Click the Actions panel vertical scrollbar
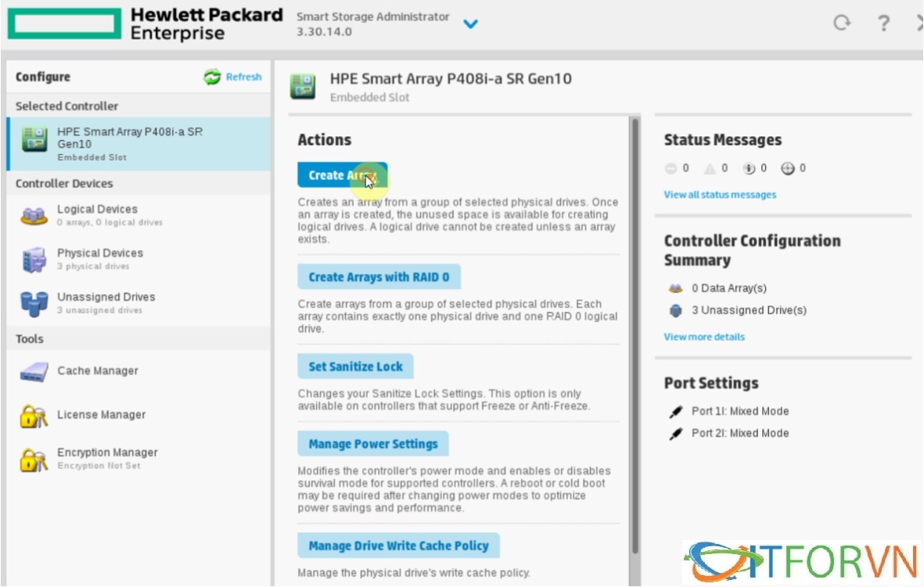This screenshot has width=924, height=587. tap(635, 337)
